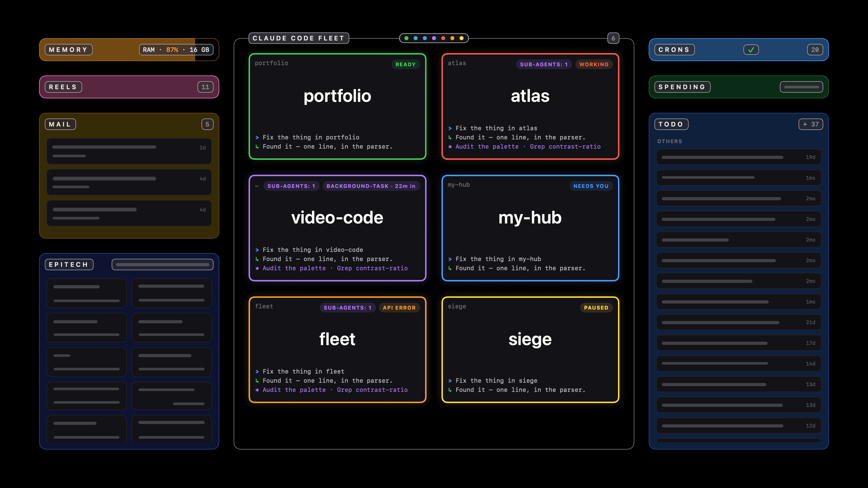
Task: Open the MEMORY panel label
Action: click(x=68, y=50)
